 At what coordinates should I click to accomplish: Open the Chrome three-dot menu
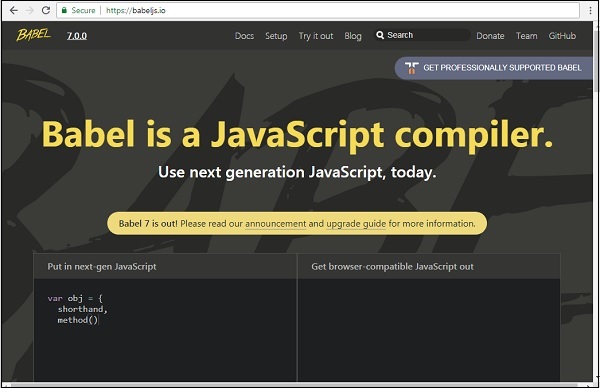tap(590, 11)
